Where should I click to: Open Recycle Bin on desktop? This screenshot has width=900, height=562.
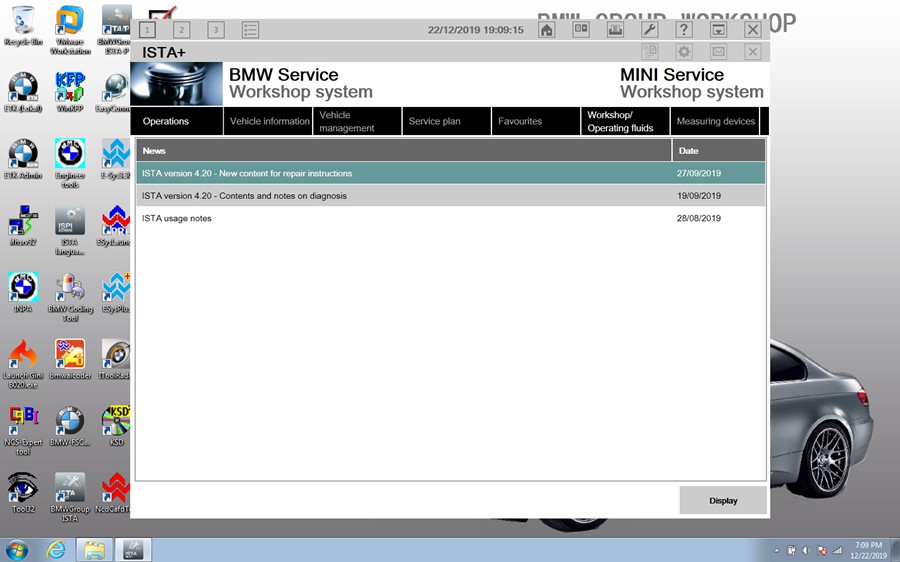click(x=23, y=27)
